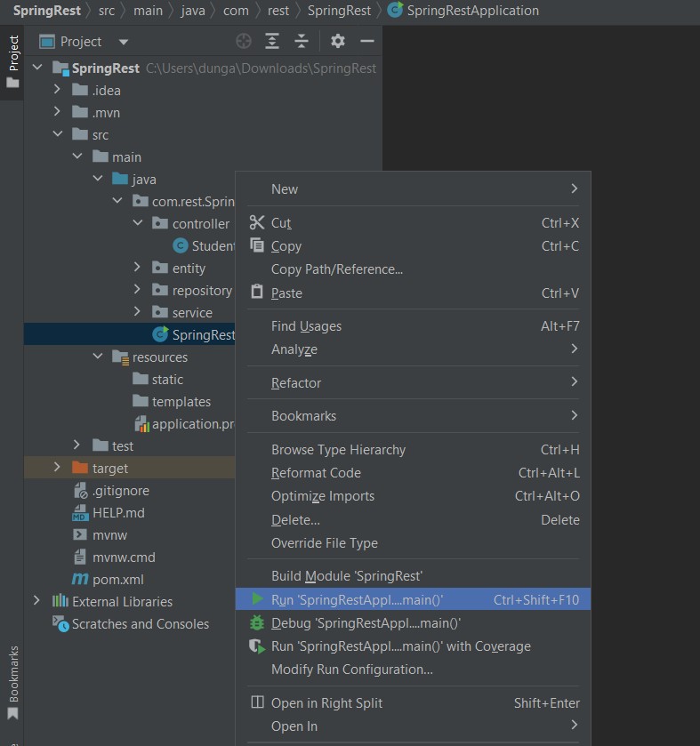Expand the .idea folder
Screen dimensions: 700x746
(57, 90)
